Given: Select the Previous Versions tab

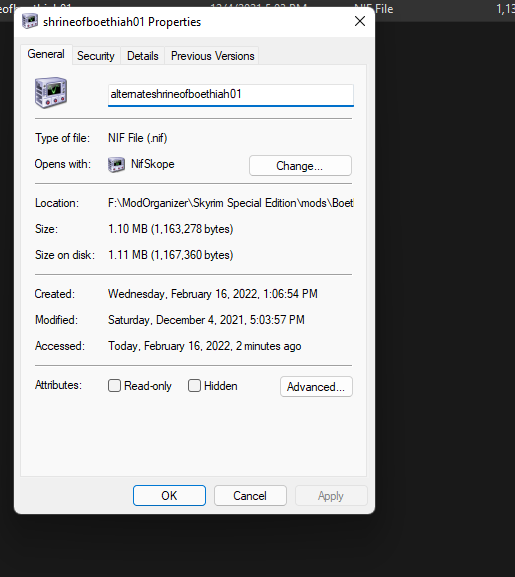Looking at the screenshot, I should point(213,56).
